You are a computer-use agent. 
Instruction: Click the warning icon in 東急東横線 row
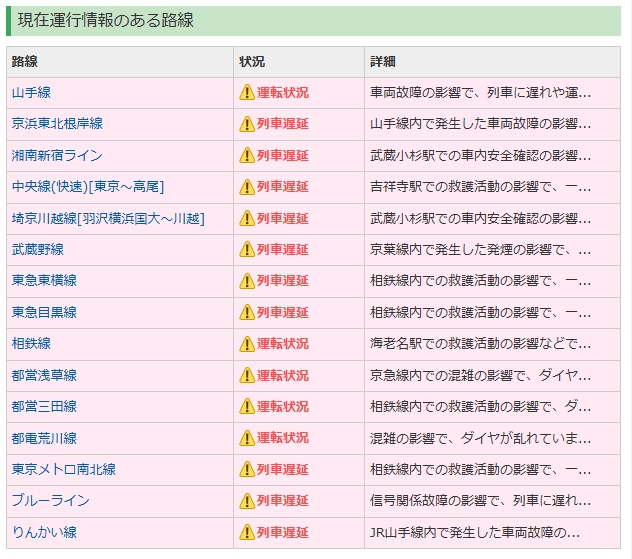coord(247,281)
